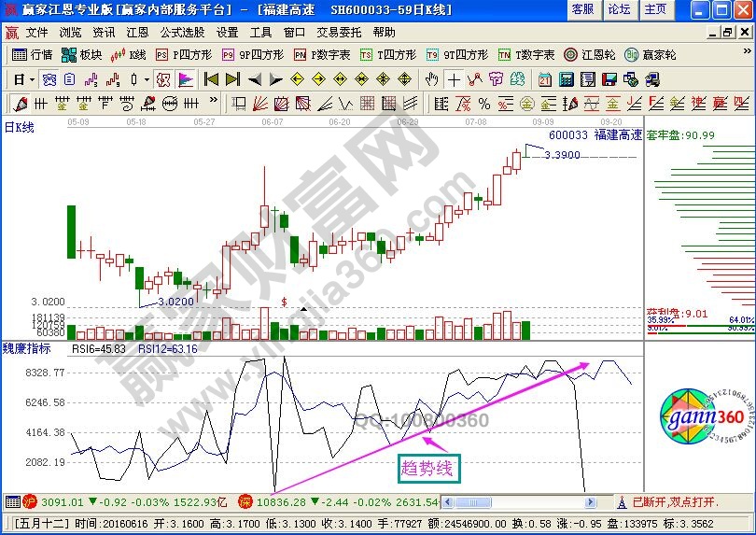Go to 主页 home button

(655, 9)
